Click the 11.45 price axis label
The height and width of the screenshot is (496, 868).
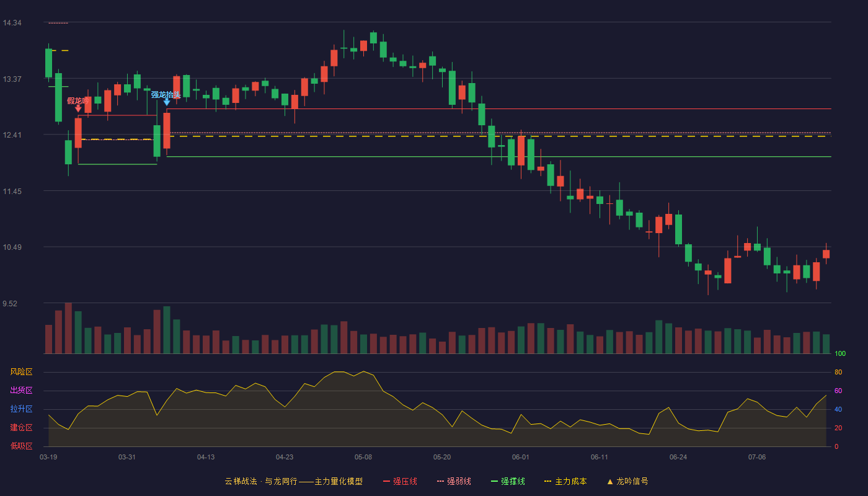coord(12,192)
